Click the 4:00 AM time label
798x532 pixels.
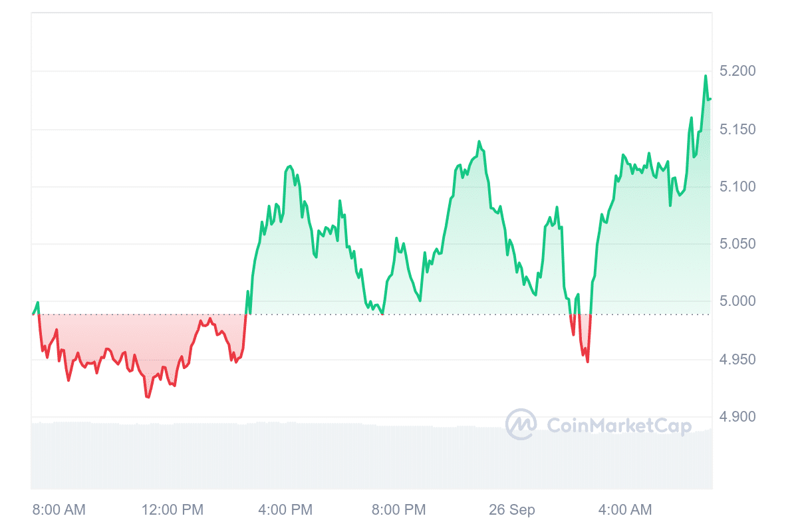(625, 510)
